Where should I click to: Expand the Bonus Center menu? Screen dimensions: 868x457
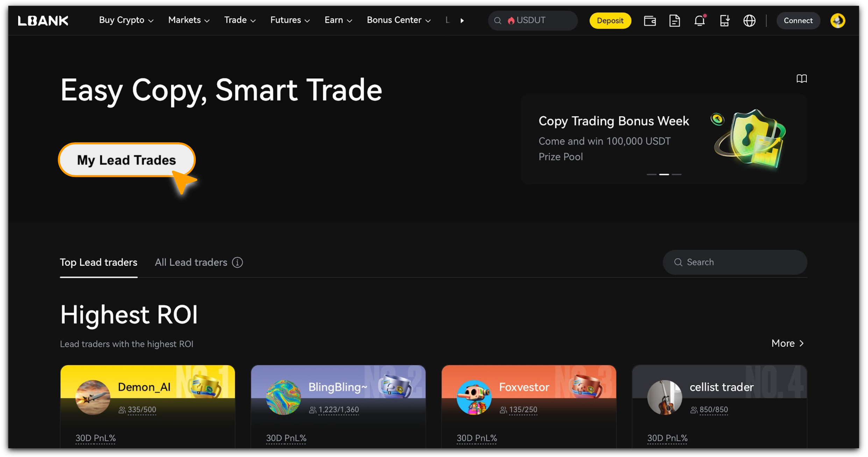click(x=399, y=20)
